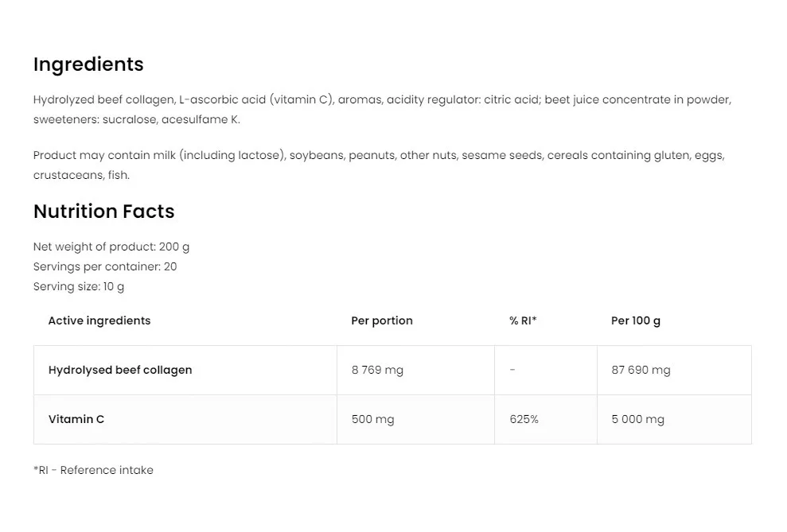Screen dimensions: 787x532
Task: Click the 8 769 mg cell
Action: [x=377, y=370]
